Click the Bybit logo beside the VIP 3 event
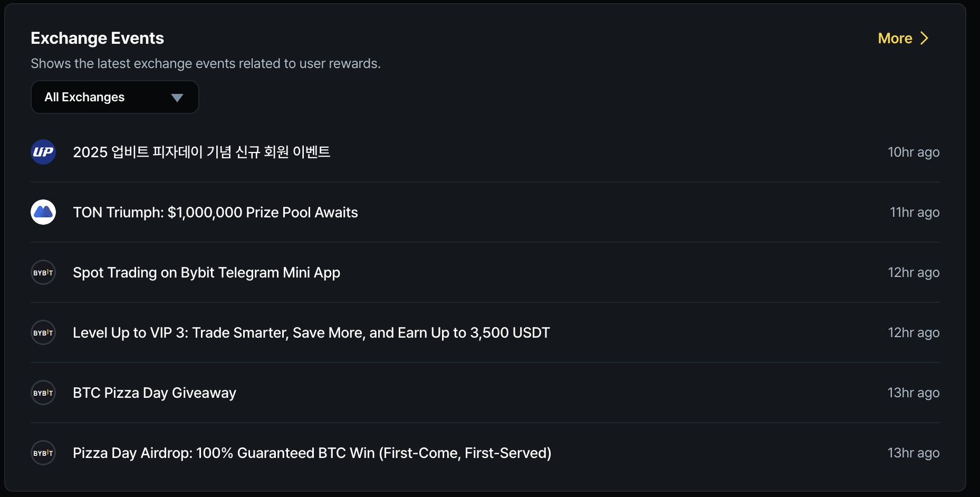 43,332
